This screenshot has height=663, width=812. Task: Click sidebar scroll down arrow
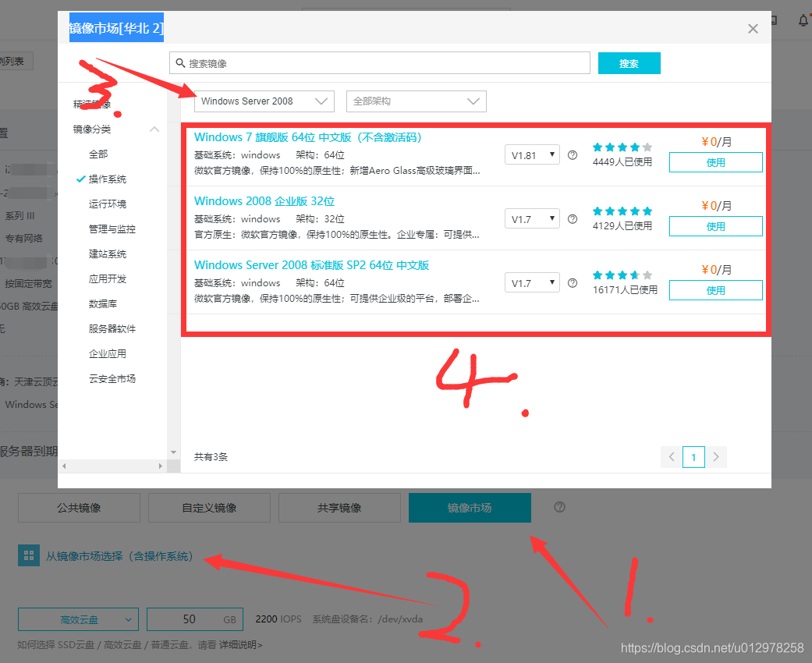[x=173, y=452]
